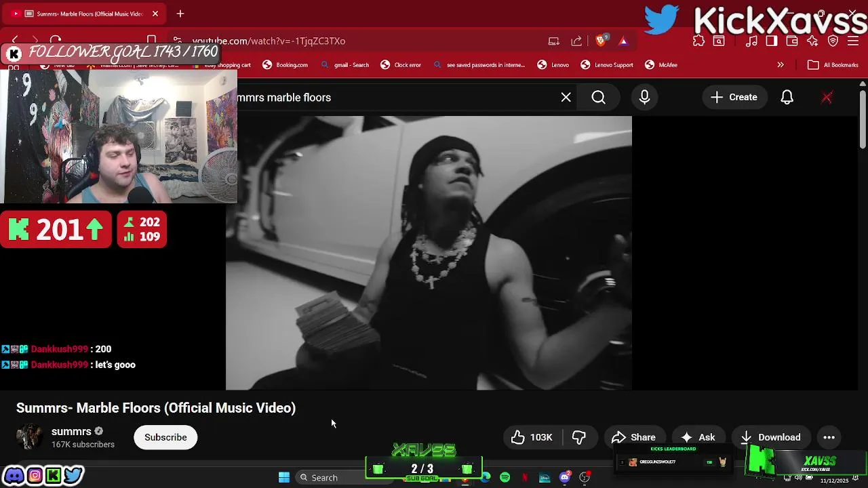Open the browser extensions puzzle icon
Screen dimensions: 868x488
(x=699, y=41)
